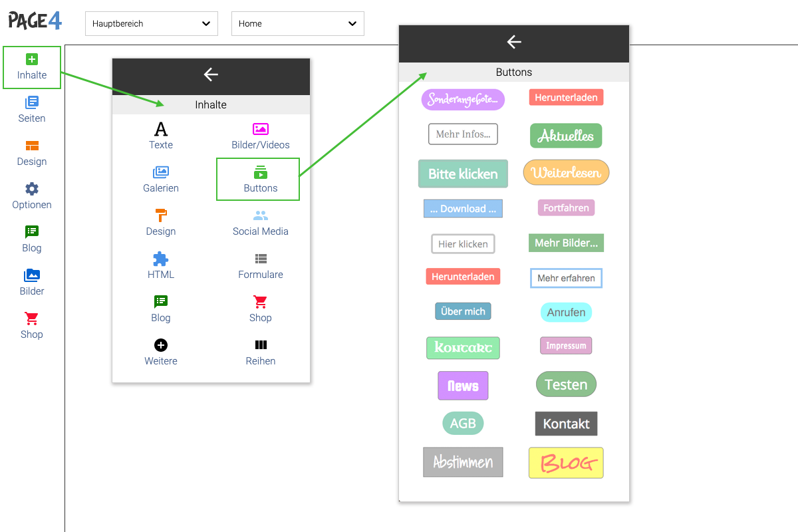Pick the gray Abstimmen button style

[x=463, y=462]
